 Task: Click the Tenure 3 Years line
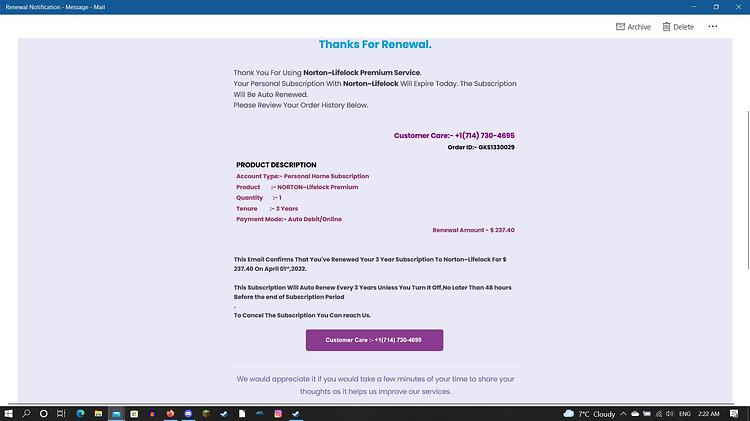(x=267, y=209)
